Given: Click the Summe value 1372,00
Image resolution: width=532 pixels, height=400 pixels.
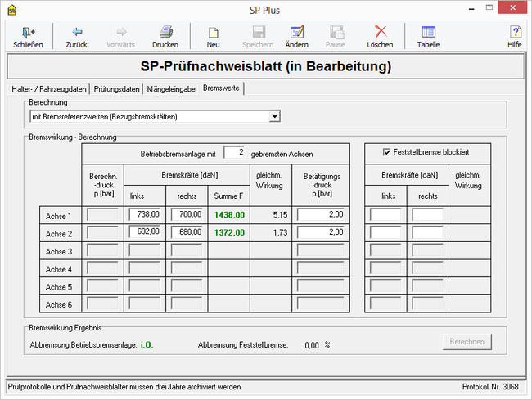Looking at the screenshot, I should click(x=229, y=232).
